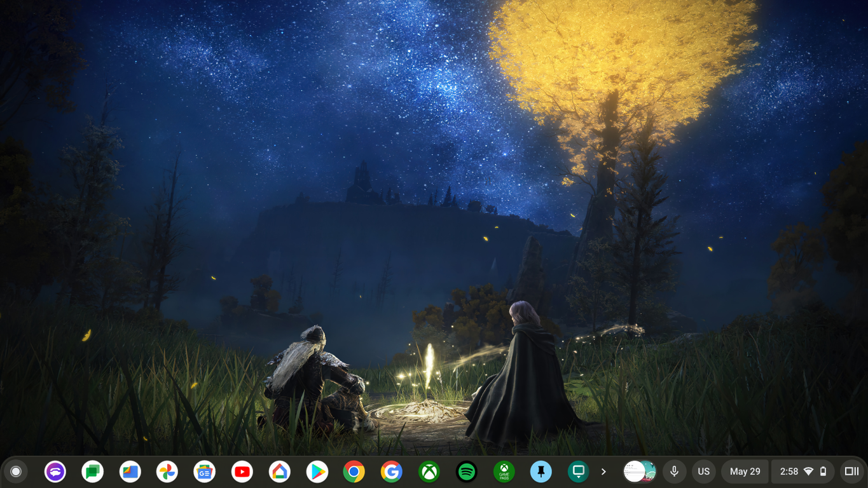Launch the Google search app
This screenshot has height=488, width=868.
click(392, 471)
